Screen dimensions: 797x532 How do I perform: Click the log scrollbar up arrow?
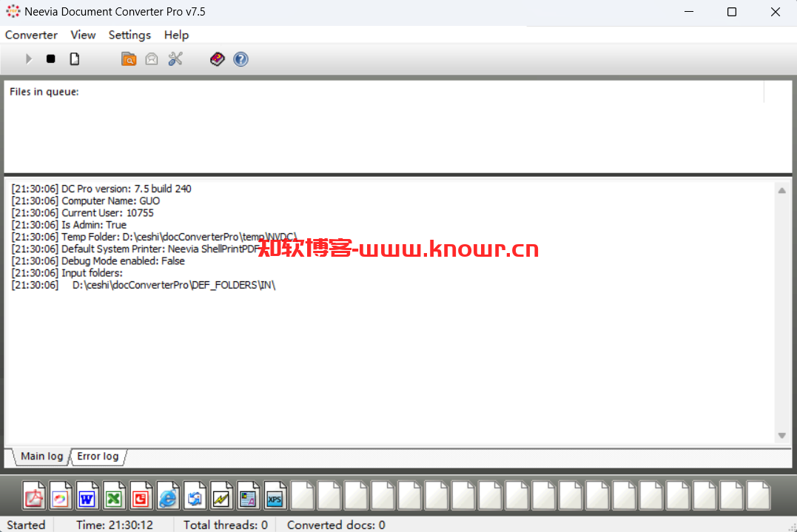pyautogui.click(x=781, y=191)
